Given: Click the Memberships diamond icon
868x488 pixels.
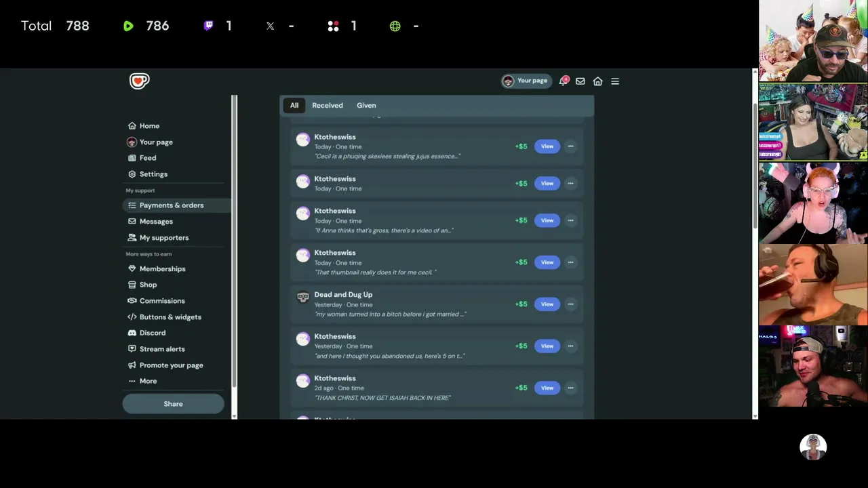Looking at the screenshot, I should 132,269.
